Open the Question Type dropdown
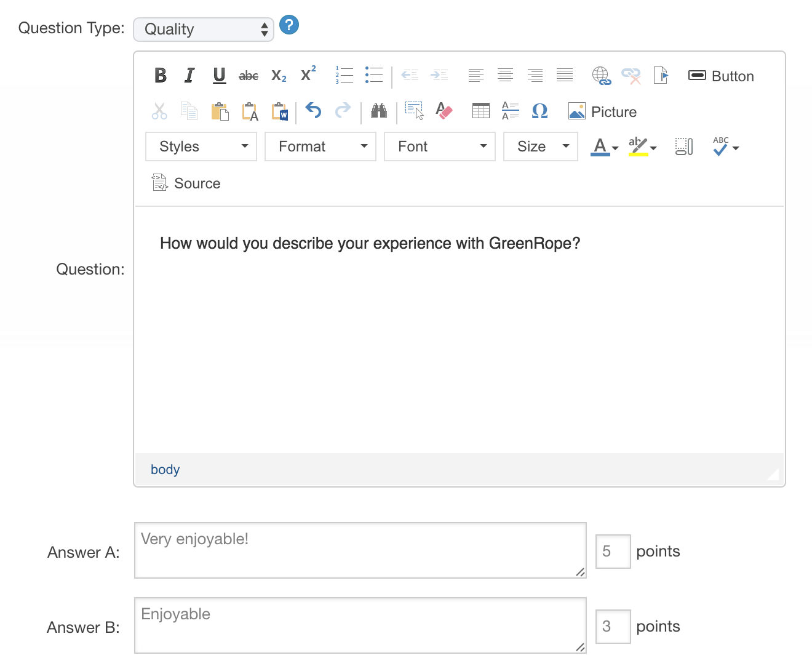Viewport: 812px width, 671px height. [x=204, y=29]
